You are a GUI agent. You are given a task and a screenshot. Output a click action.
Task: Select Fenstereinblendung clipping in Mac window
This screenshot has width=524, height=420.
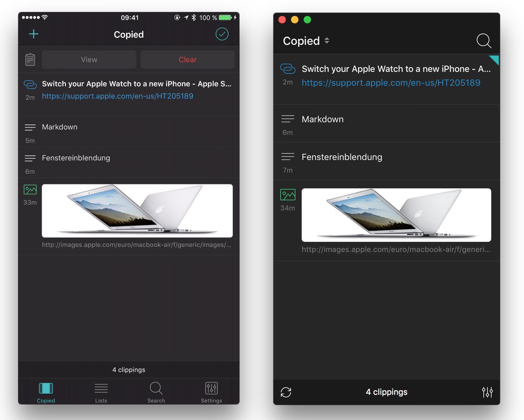click(x=387, y=161)
